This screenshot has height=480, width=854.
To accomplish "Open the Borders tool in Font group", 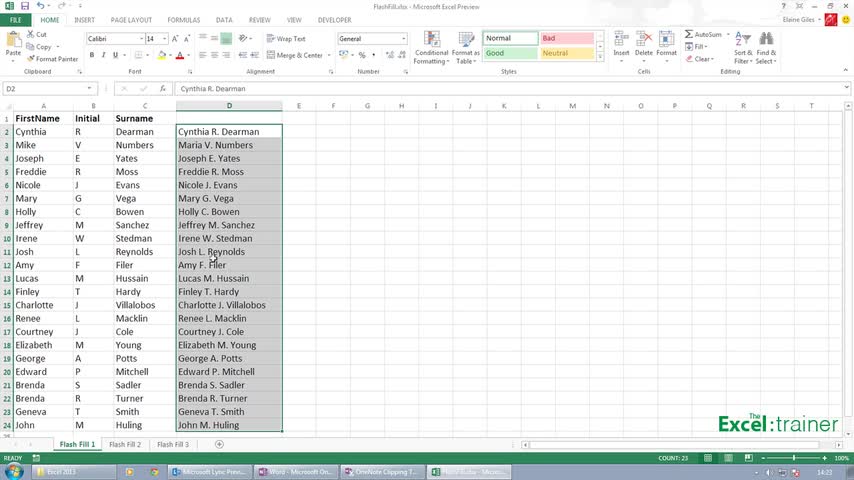I will point(138,55).
